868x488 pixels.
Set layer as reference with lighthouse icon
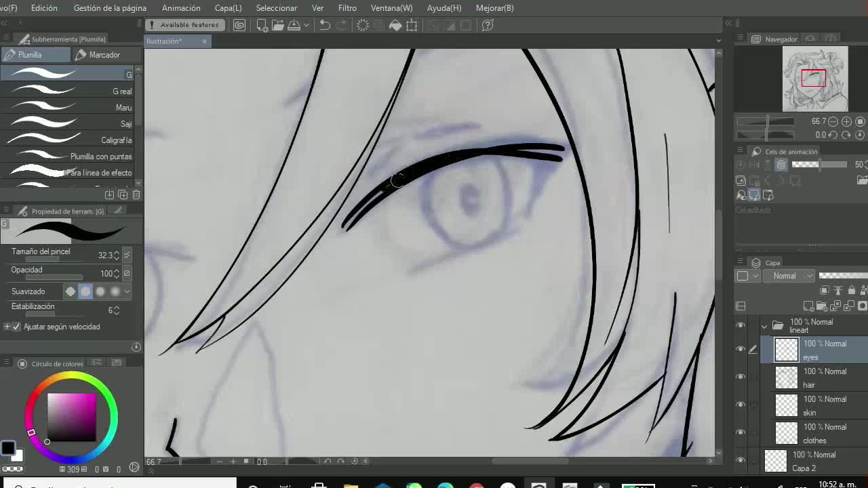(838, 290)
